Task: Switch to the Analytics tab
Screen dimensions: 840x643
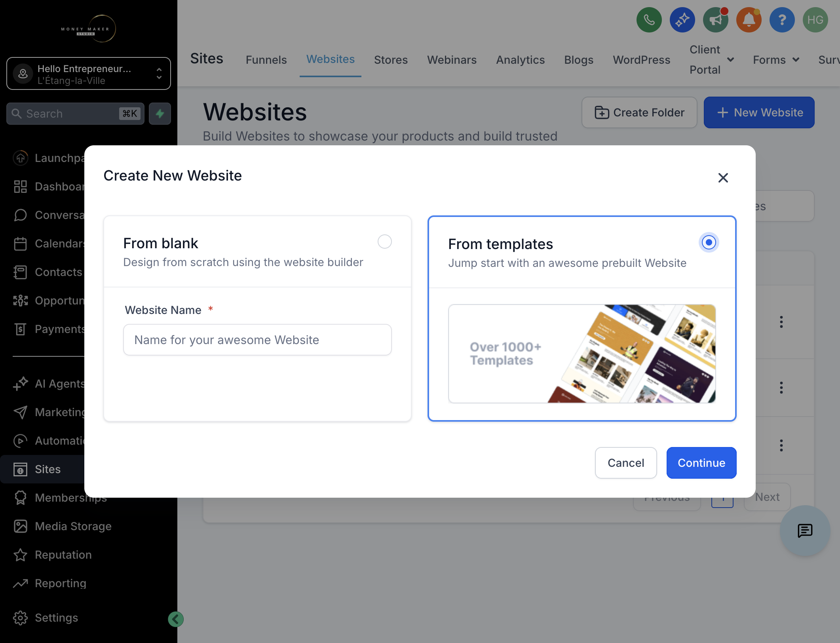Action: 520,60
